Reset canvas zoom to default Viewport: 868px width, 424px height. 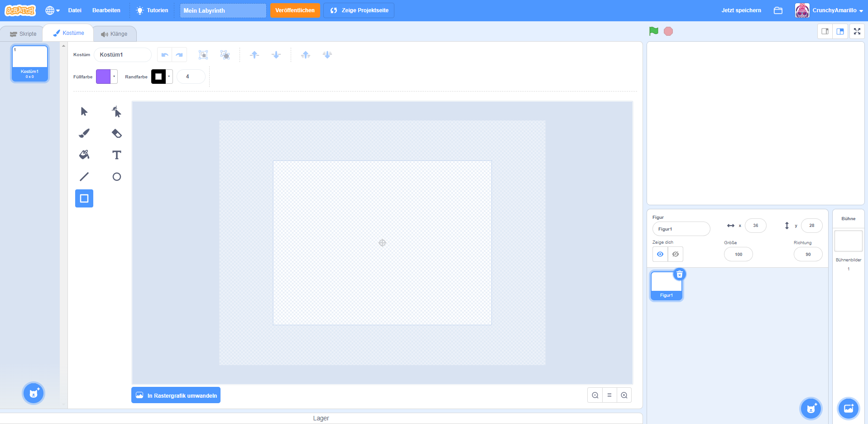609,395
